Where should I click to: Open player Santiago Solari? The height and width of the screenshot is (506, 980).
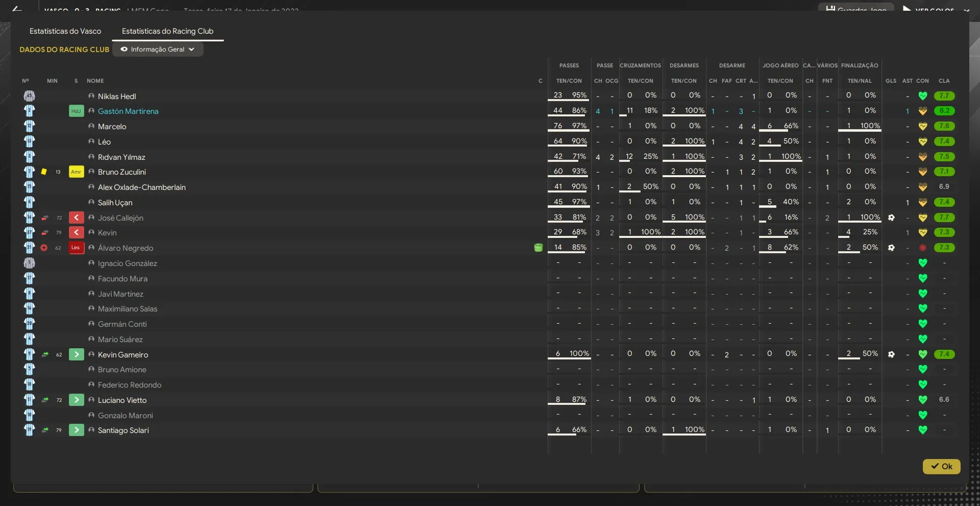(124, 430)
